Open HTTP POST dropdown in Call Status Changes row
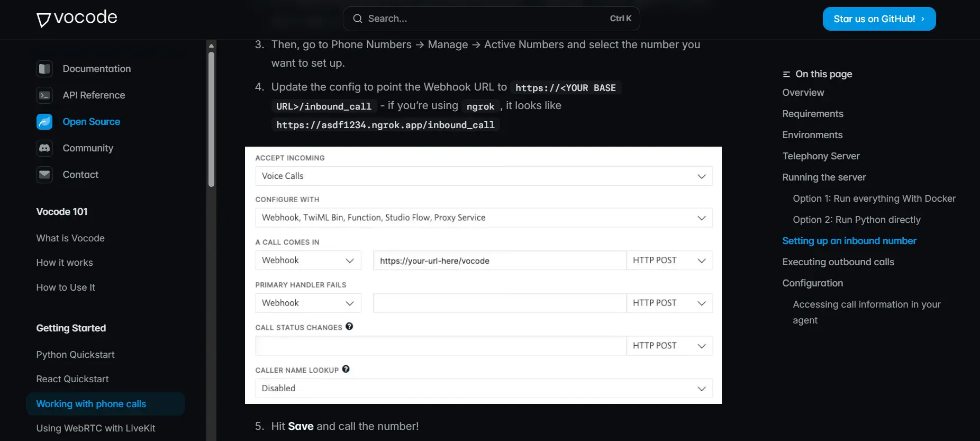This screenshot has height=441, width=980. pos(669,346)
